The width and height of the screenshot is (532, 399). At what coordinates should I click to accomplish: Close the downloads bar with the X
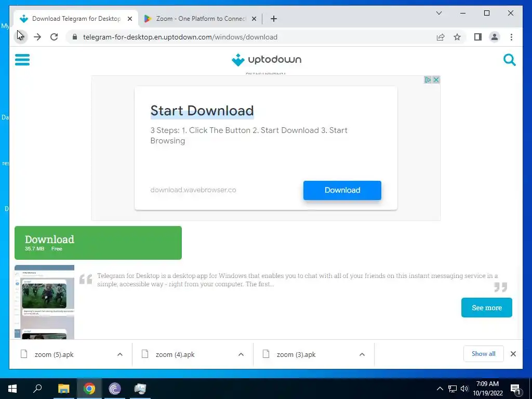[x=513, y=354]
